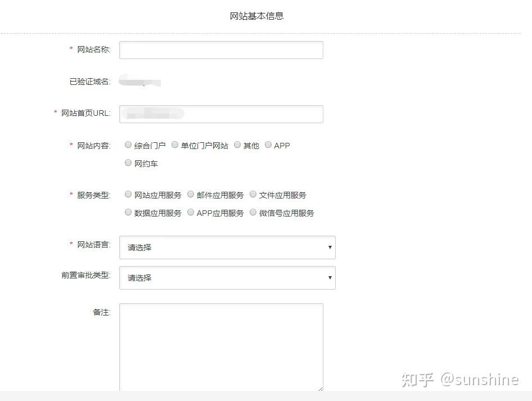Image resolution: width=532 pixels, height=401 pixels.
Task: Select the 数据应用服务 option
Action: [x=128, y=212]
